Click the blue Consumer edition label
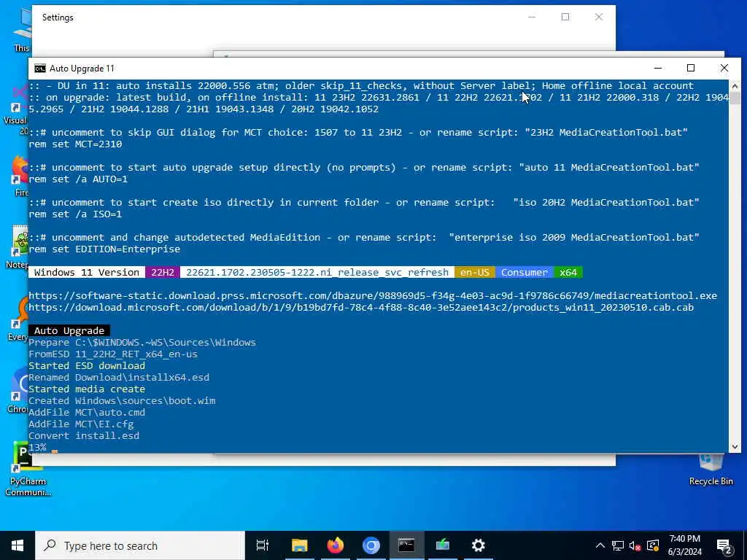The height and width of the screenshot is (560, 747). click(x=524, y=273)
